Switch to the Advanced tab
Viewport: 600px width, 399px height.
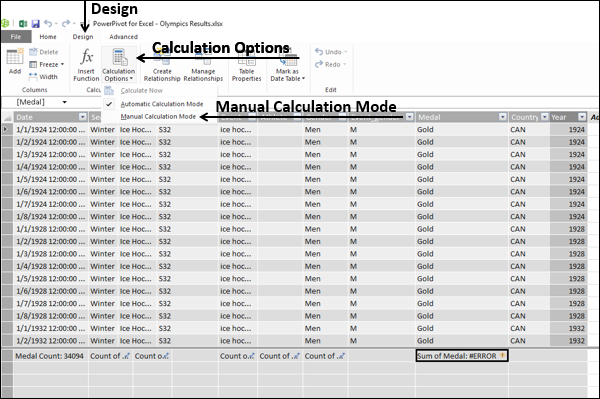click(x=123, y=37)
